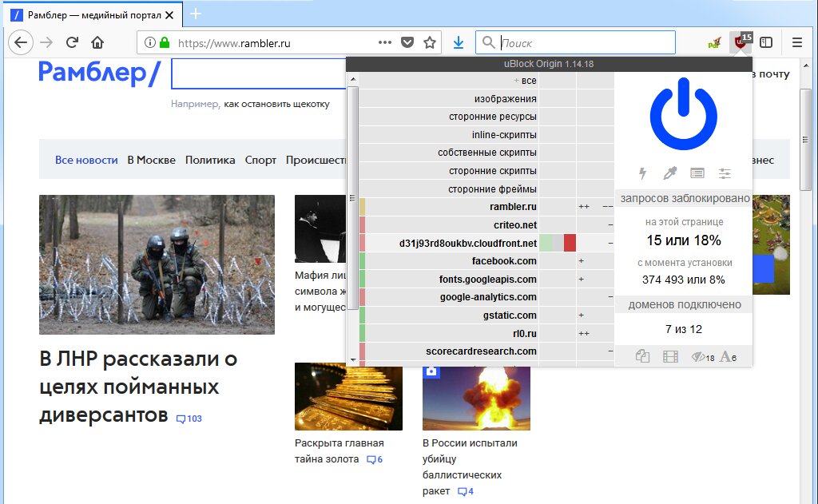Click the Рамблер/ logo

pos(99,73)
